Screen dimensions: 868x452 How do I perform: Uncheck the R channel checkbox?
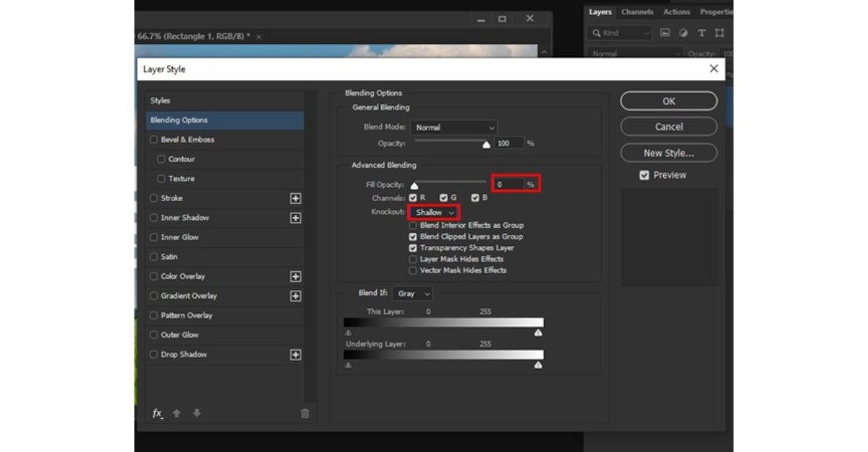(413, 197)
